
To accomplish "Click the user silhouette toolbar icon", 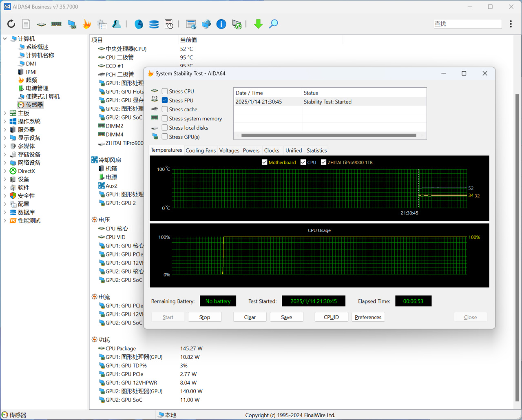I will pyautogui.click(x=117, y=24).
